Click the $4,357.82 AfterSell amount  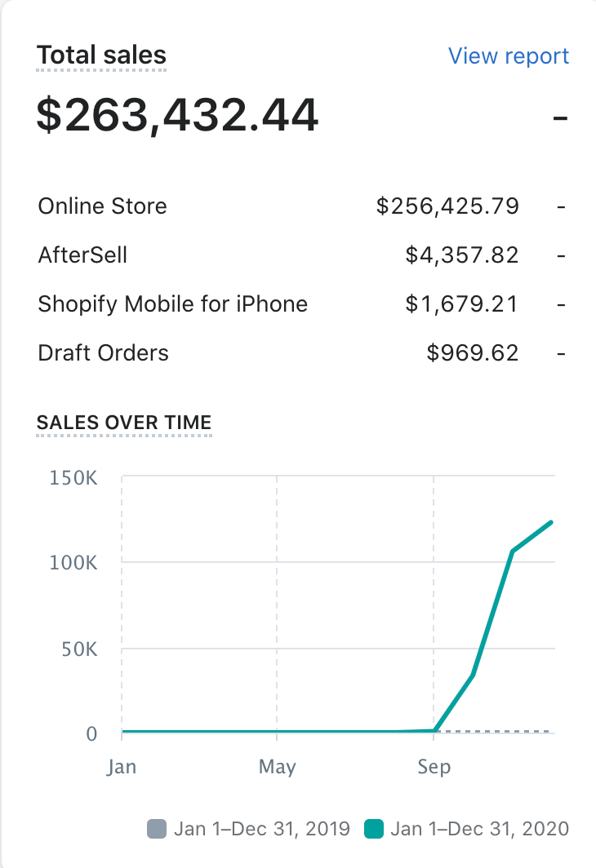click(x=461, y=255)
